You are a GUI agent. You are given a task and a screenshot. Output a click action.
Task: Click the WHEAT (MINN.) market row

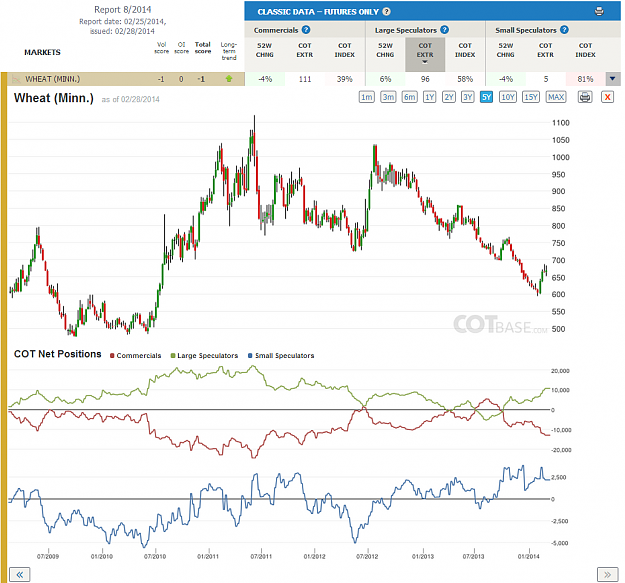pos(126,79)
